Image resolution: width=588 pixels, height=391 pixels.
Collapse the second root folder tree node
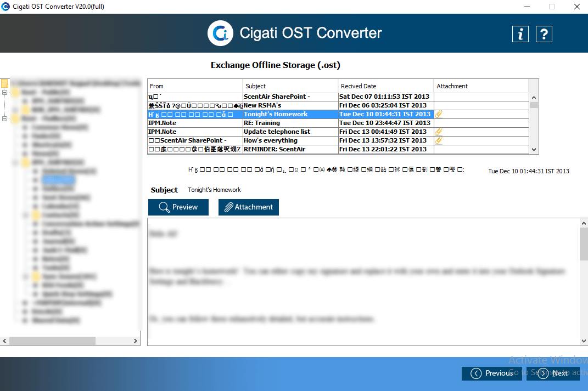pyautogui.click(x=4, y=118)
